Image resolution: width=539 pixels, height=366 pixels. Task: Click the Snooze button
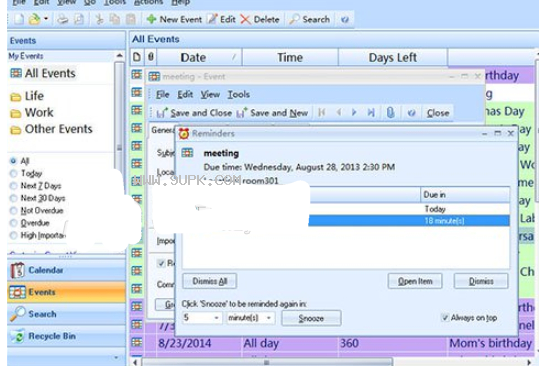click(311, 318)
